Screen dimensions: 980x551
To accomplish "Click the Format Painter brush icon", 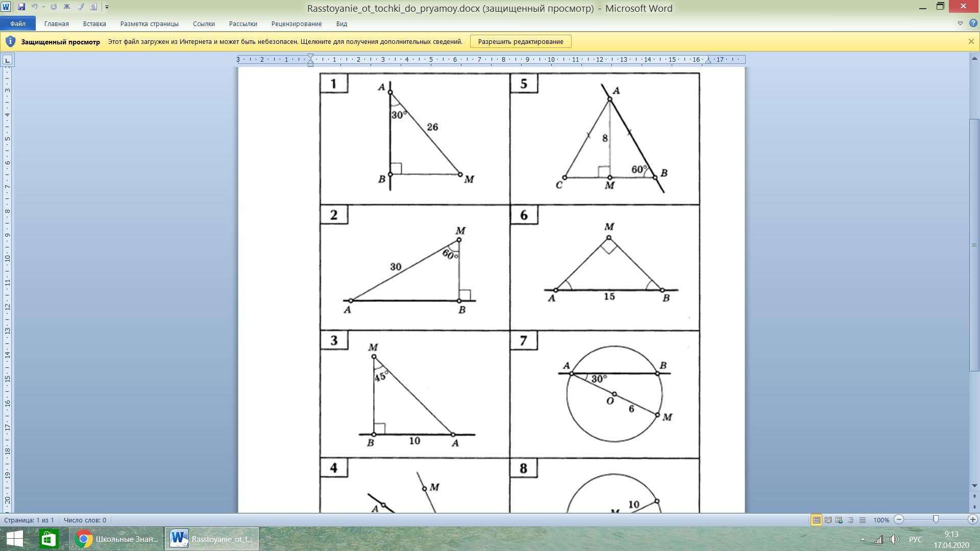I will point(80,7).
